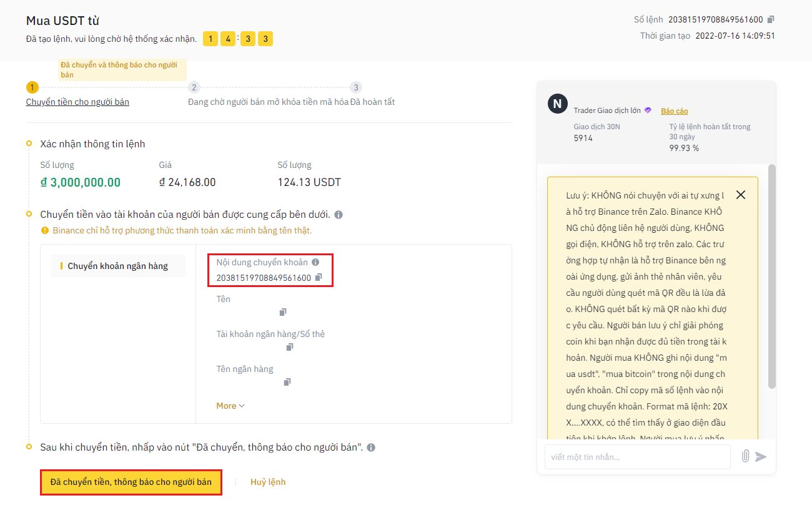Copy the bank name (Tên ngân hàng)
The image size is (812, 513).
tap(287, 382)
